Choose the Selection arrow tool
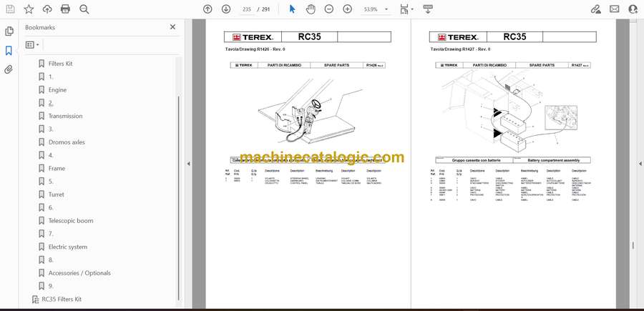 pyautogui.click(x=292, y=9)
